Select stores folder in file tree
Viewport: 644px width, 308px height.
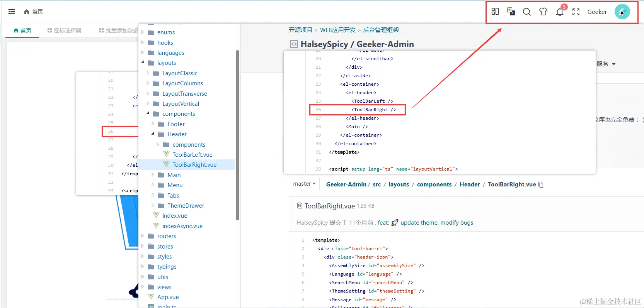click(165, 246)
